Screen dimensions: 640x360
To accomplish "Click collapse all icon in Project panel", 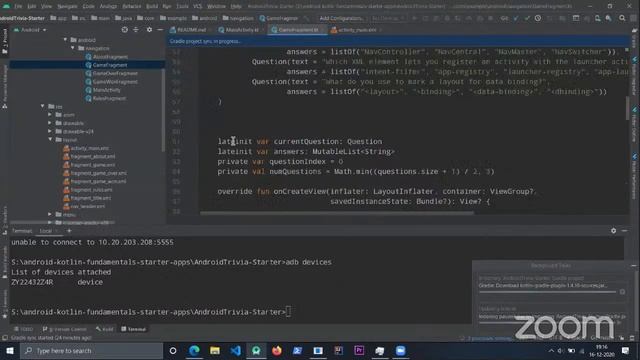I will point(136,30).
